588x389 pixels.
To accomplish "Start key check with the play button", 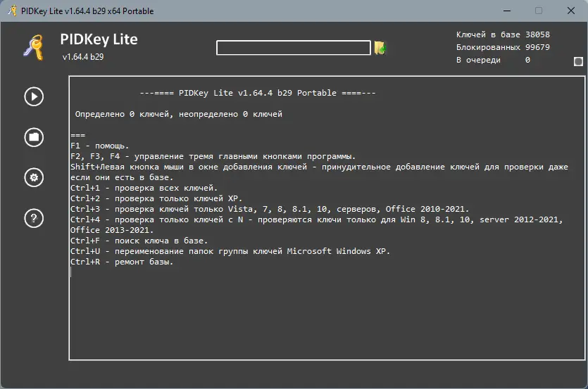I will [34, 96].
